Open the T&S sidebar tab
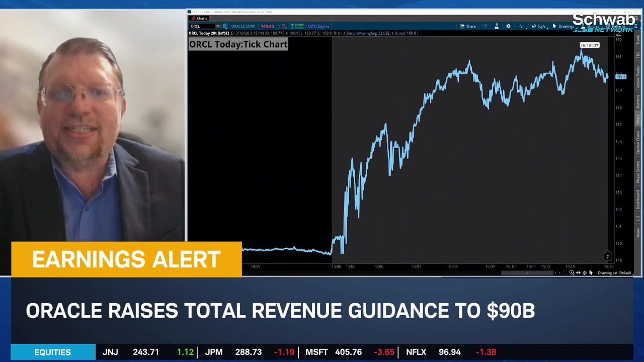The height and width of the screenshot is (362, 644). tap(638, 55)
